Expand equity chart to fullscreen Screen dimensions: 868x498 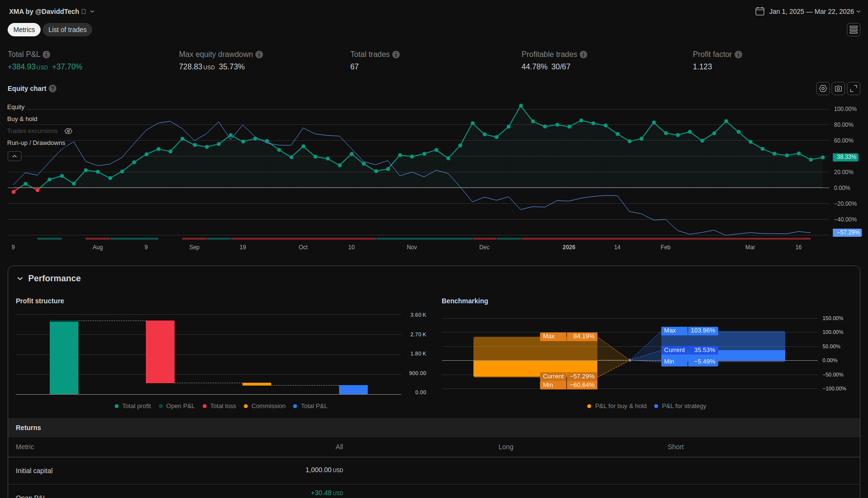coord(854,89)
